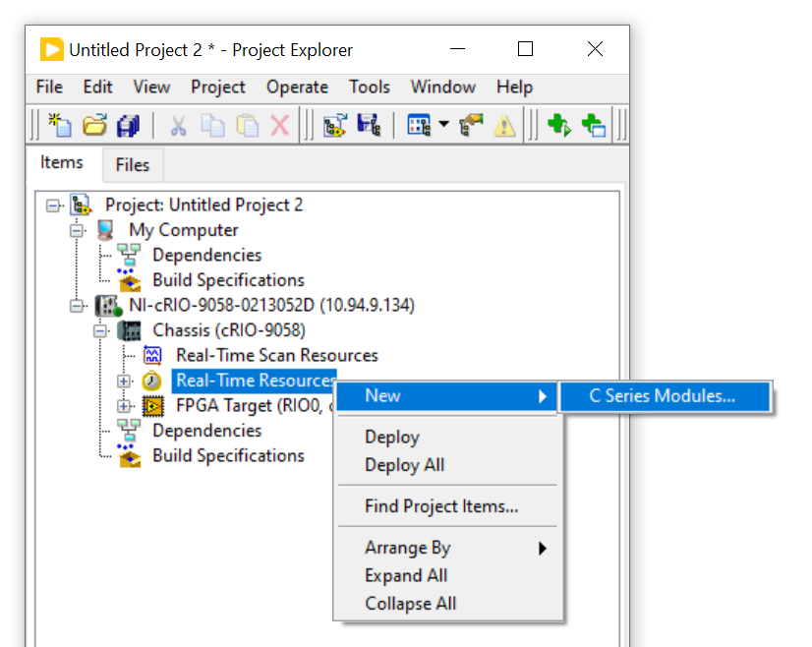Click the Real-Time Scan Resources icon
Screen dimensions: 812x647
click(x=152, y=355)
